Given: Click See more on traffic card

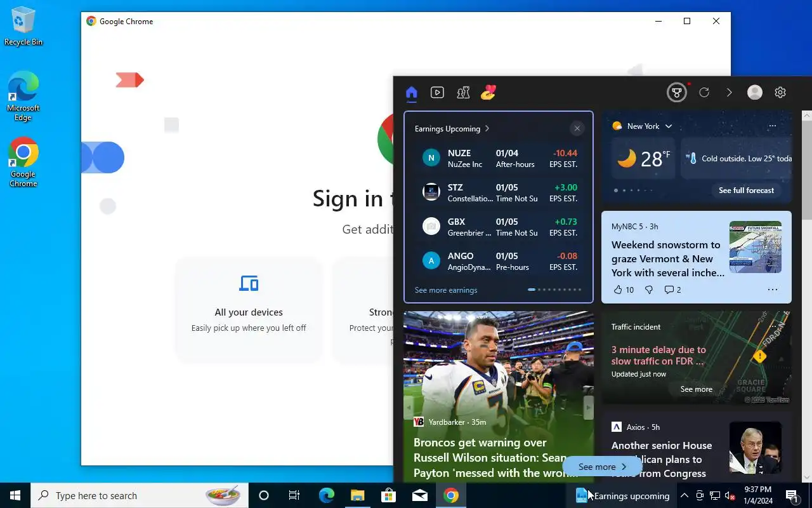Looking at the screenshot, I should 696,389.
